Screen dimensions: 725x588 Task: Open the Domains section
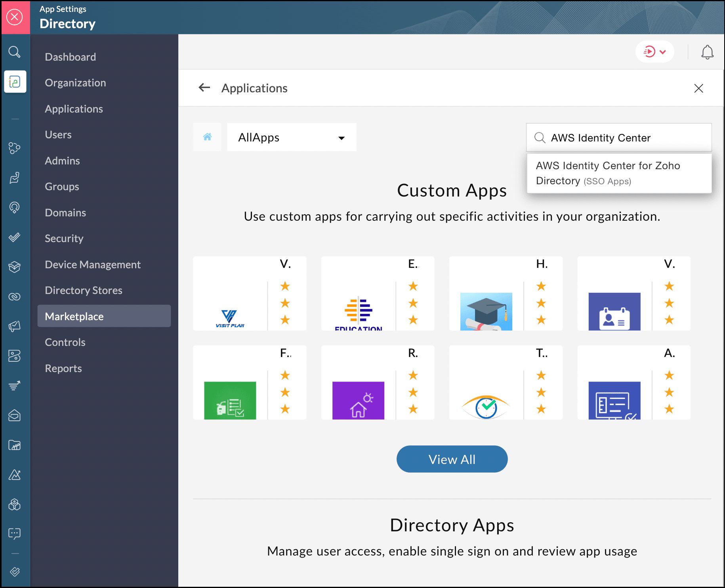click(x=65, y=213)
